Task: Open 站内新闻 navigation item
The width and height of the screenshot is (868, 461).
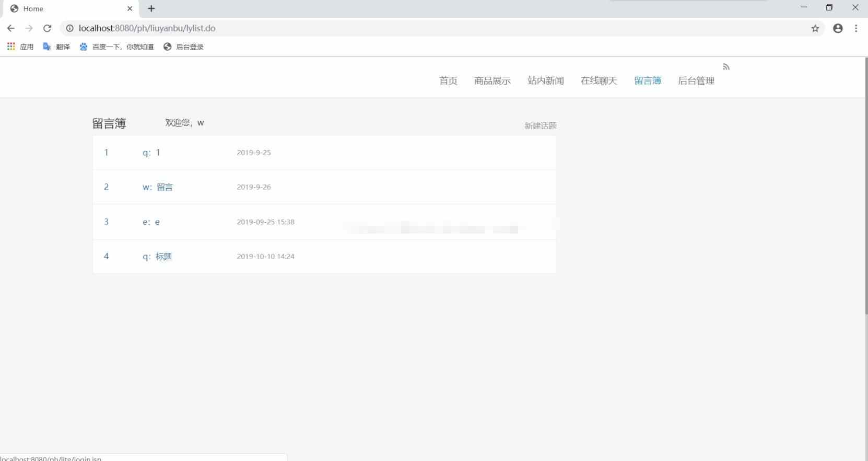Action: 546,80
